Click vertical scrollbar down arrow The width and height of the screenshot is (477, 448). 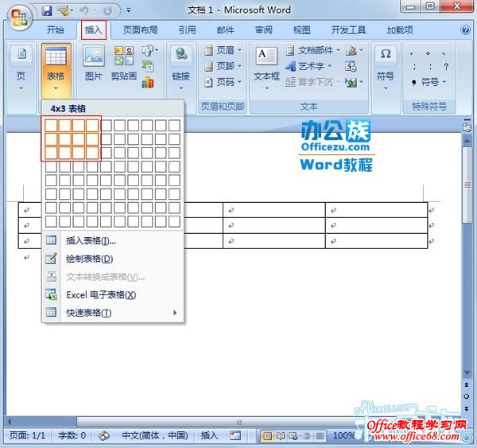(467, 372)
